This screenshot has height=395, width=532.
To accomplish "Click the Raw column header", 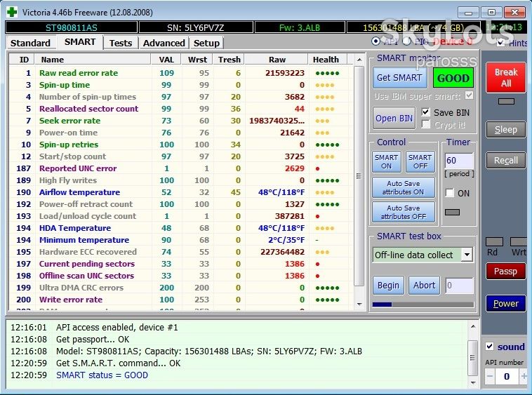I will tap(277, 60).
